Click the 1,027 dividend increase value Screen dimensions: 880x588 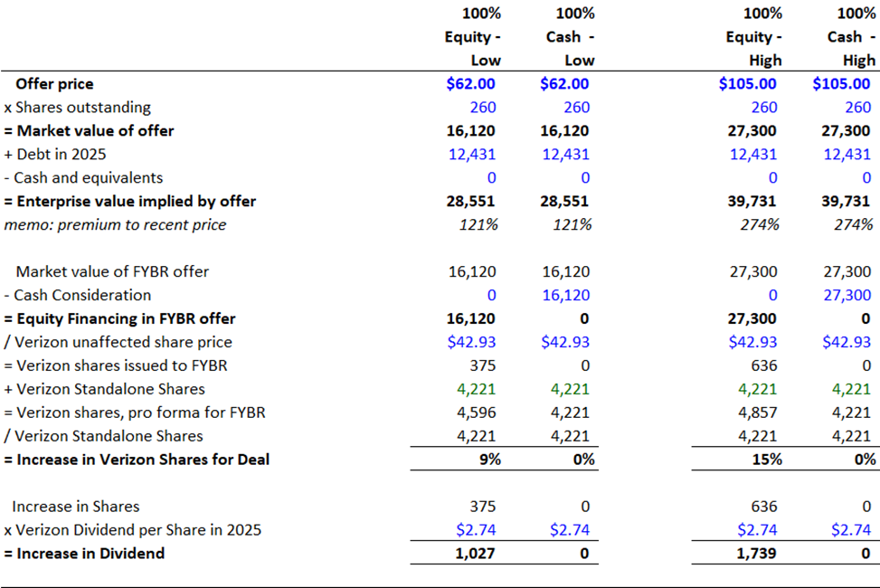click(x=477, y=554)
